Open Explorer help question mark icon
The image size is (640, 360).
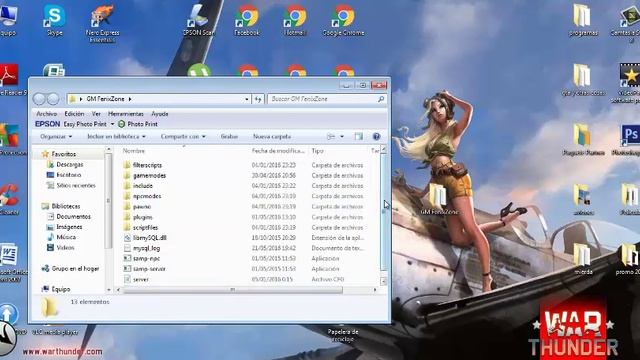376,136
